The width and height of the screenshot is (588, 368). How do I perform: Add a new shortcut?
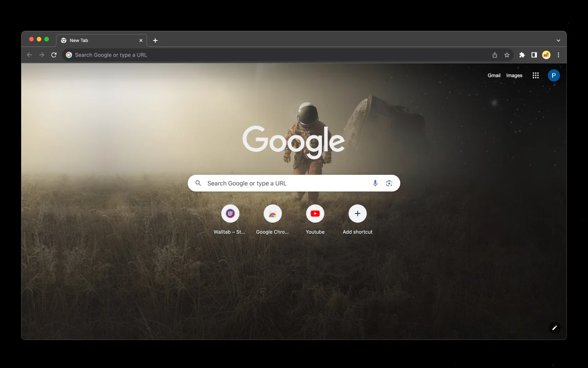[x=357, y=219]
